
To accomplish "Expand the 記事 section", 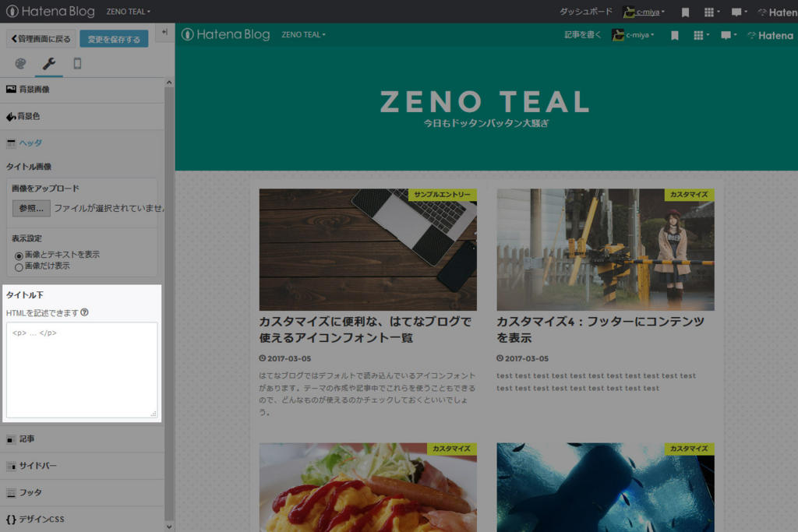I will [x=83, y=439].
